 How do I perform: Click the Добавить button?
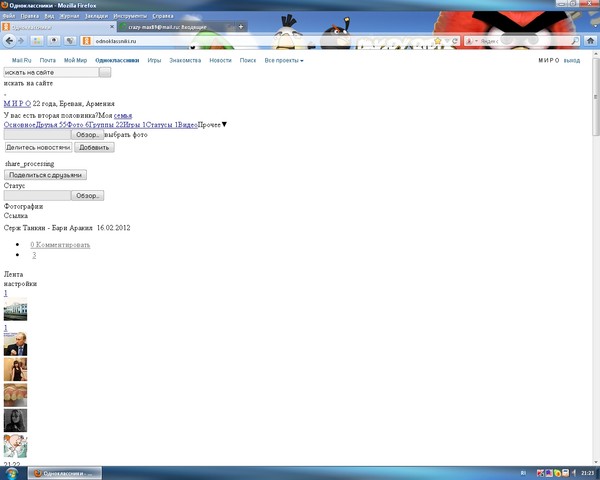point(94,147)
